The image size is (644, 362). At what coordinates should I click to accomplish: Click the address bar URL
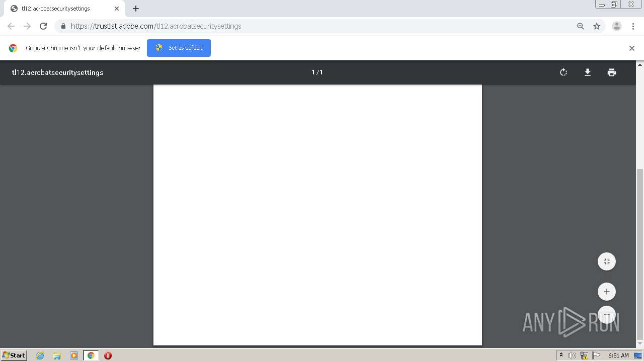click(x=156, y=26)
